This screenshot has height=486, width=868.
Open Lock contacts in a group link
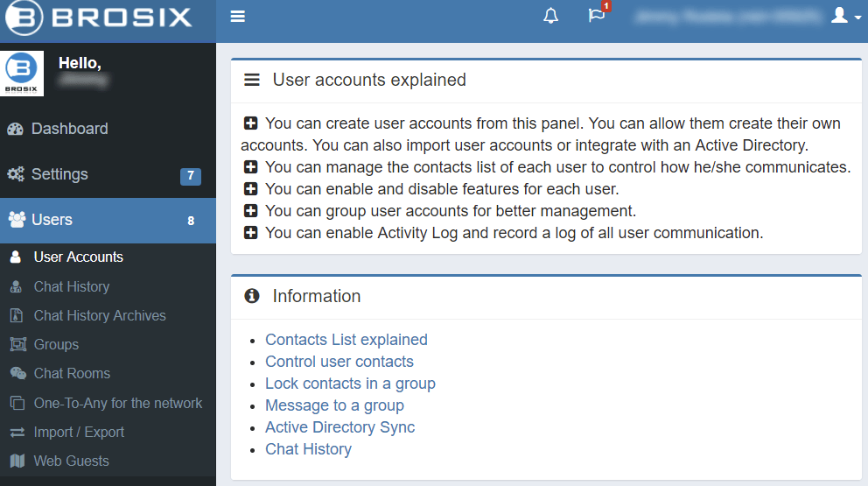[x=350, y=384]
